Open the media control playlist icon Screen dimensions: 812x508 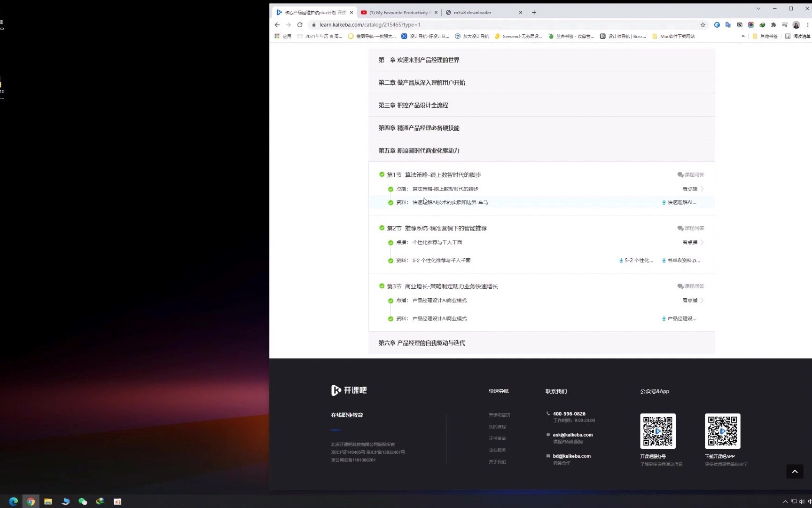click(x=785, y=25)
